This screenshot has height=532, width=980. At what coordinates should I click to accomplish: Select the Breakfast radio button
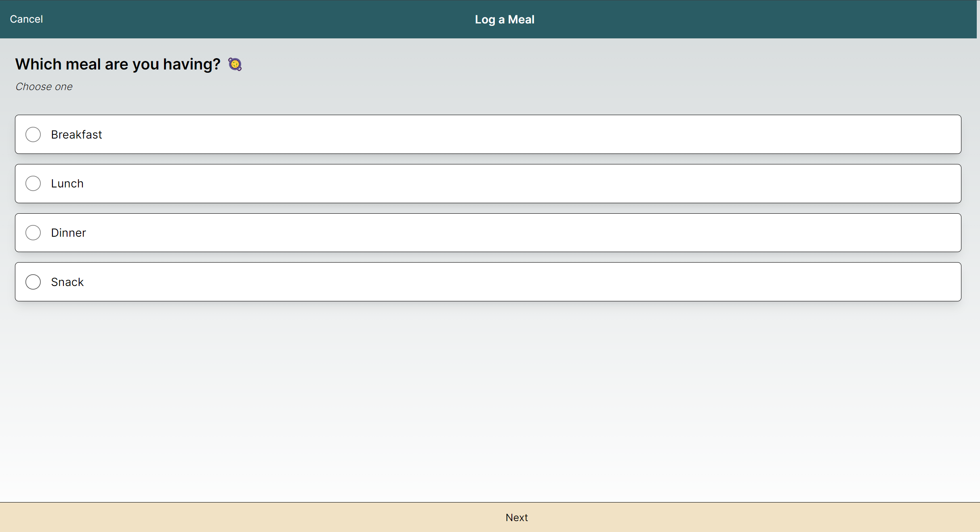(33, 135)
